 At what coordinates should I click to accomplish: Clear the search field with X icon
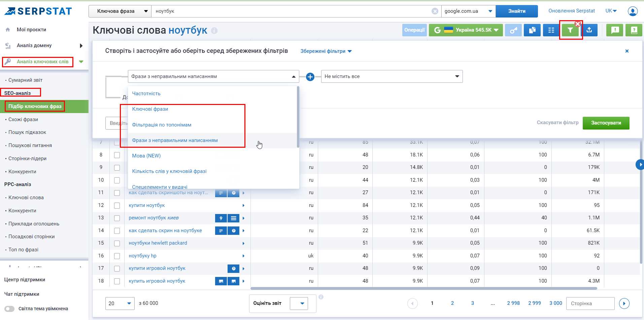(x=435, y=11)
